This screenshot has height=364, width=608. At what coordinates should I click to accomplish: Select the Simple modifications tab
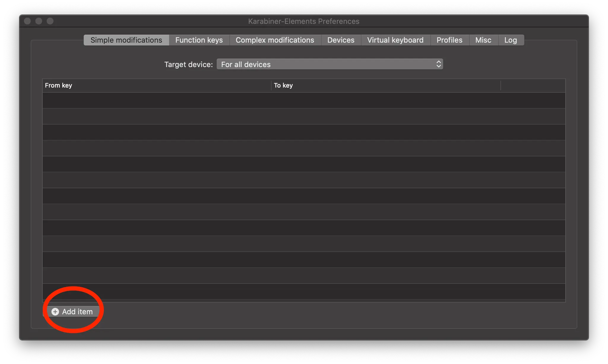coord(126,40)
